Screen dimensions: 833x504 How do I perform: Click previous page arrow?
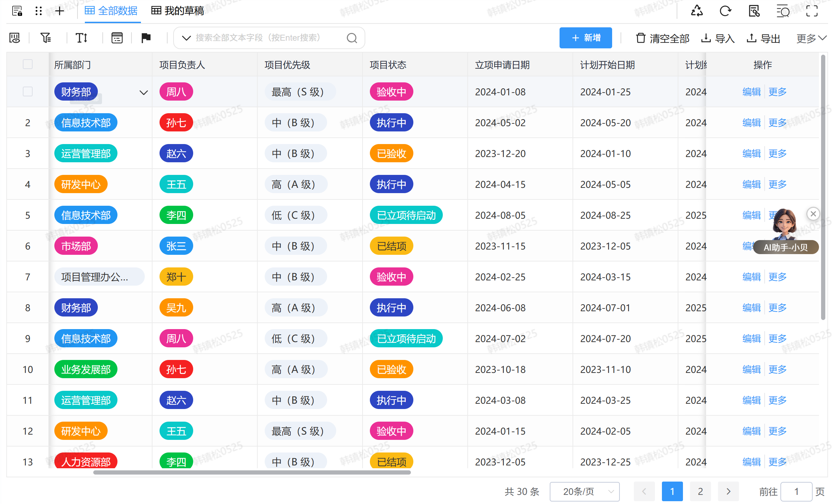644,492
